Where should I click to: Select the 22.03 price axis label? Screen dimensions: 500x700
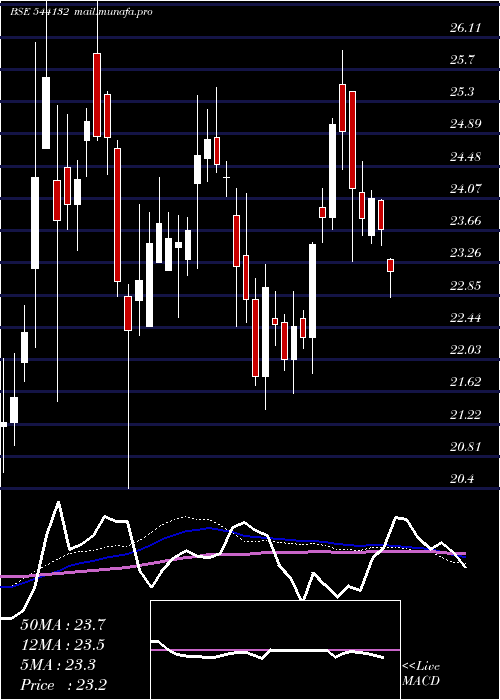click(x=465, y=350)
